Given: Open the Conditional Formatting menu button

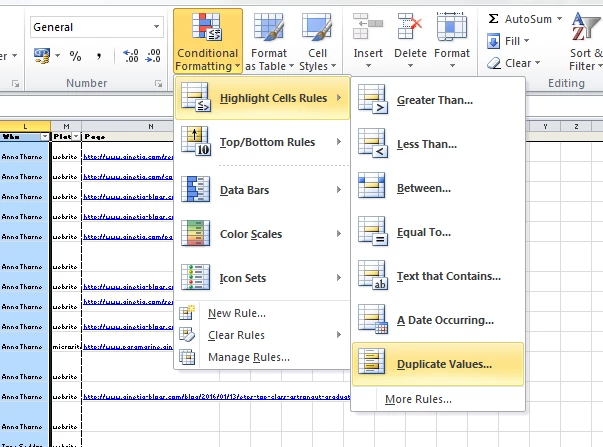Looking at the screenshot, I should click(208, 41).
